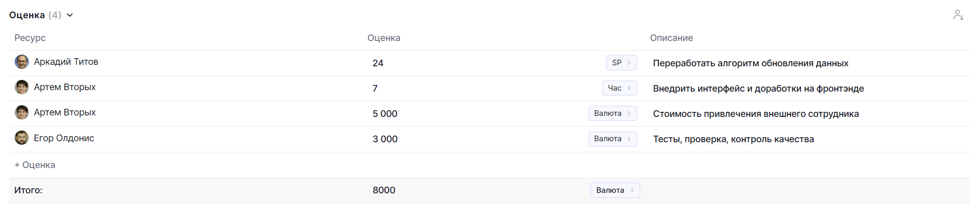
Task: Click the assign user icon at top right
Action: (x=958, y=15)
